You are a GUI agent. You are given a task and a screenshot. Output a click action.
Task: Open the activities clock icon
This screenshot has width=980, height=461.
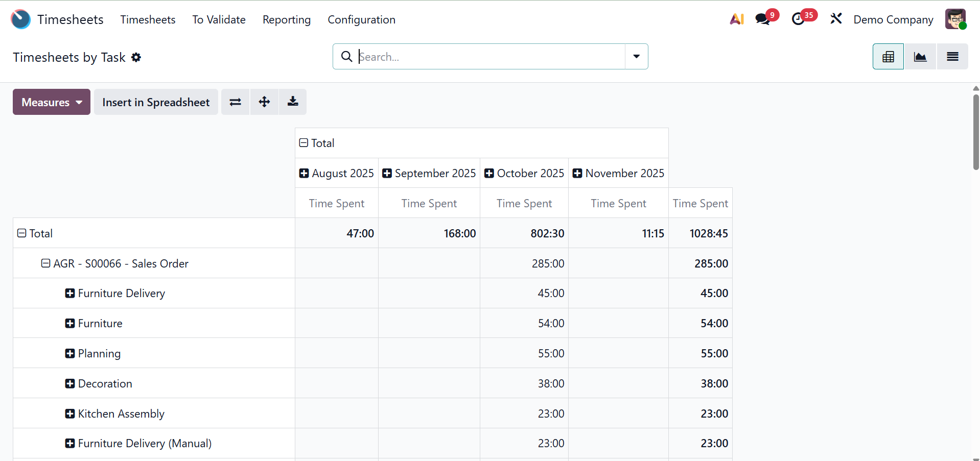[798, 19]
